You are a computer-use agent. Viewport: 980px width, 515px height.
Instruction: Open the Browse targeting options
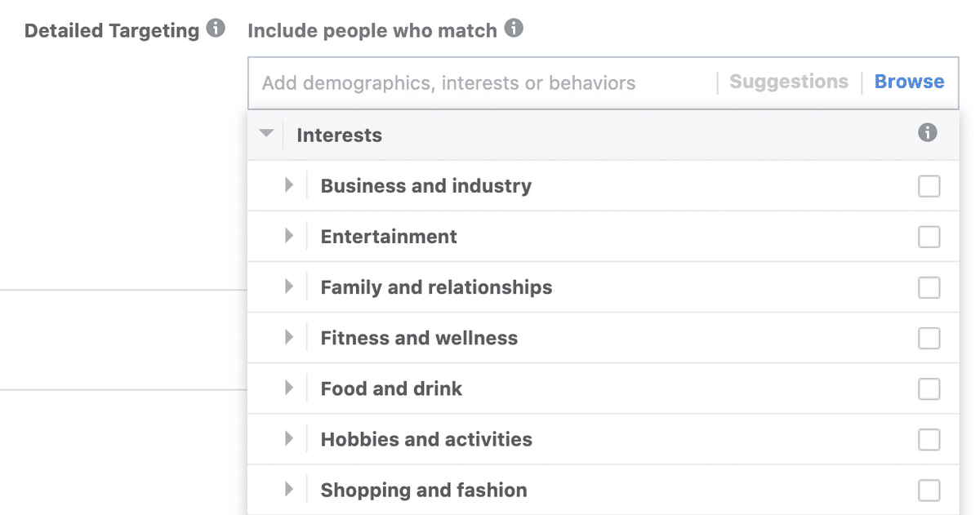909,82
